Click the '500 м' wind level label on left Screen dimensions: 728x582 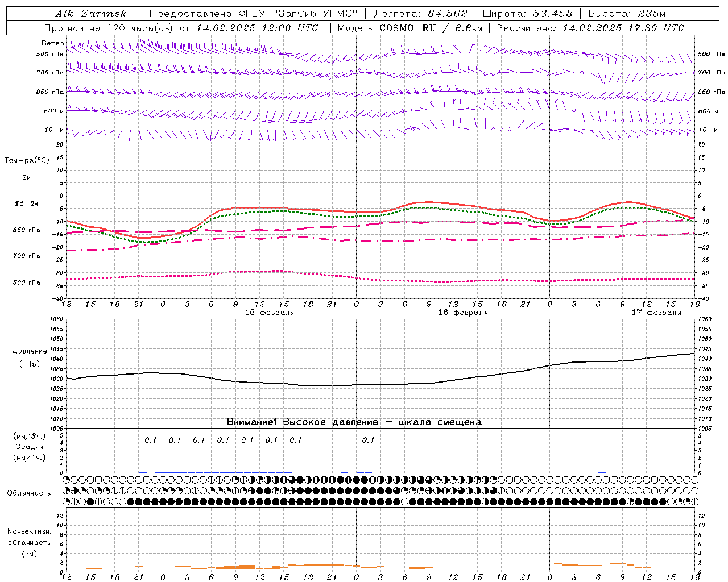[x=54, y=111]
